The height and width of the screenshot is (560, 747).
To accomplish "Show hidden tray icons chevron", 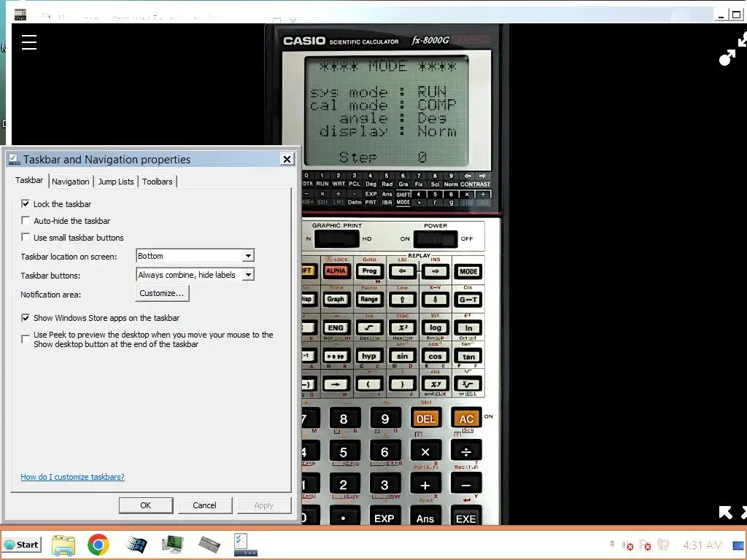I will [612, 543].
